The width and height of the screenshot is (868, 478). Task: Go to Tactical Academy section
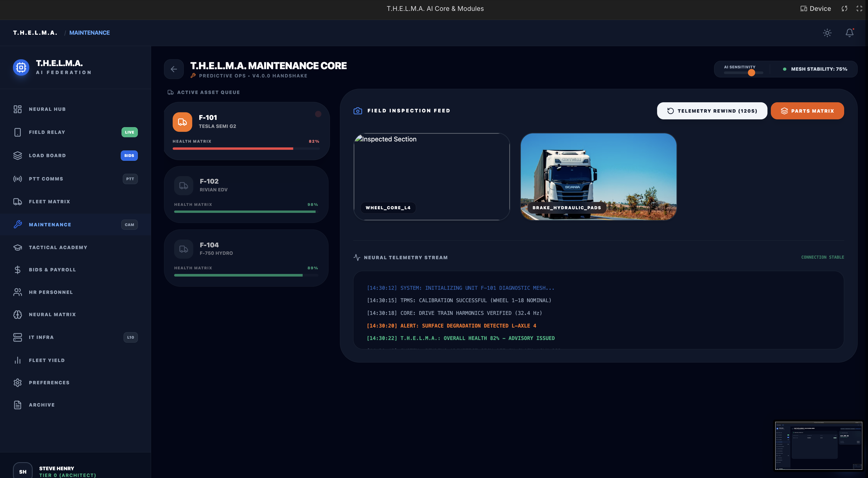pyautogui.click(x=58, y=247)
